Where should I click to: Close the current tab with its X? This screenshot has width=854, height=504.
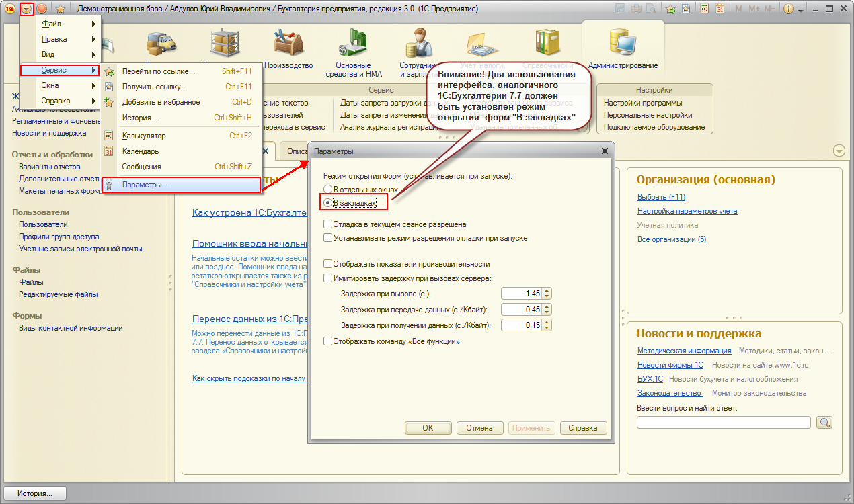(266, 151)
